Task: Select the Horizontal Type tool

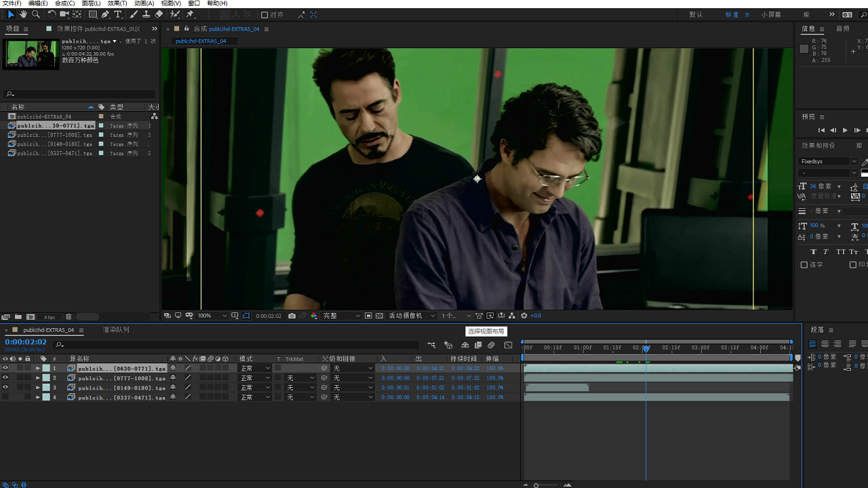Action: (x=118, y=14)
